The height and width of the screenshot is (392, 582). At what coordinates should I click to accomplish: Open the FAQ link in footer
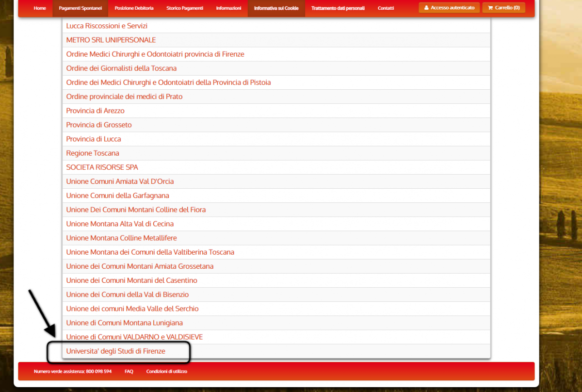[x=129, y=372]
